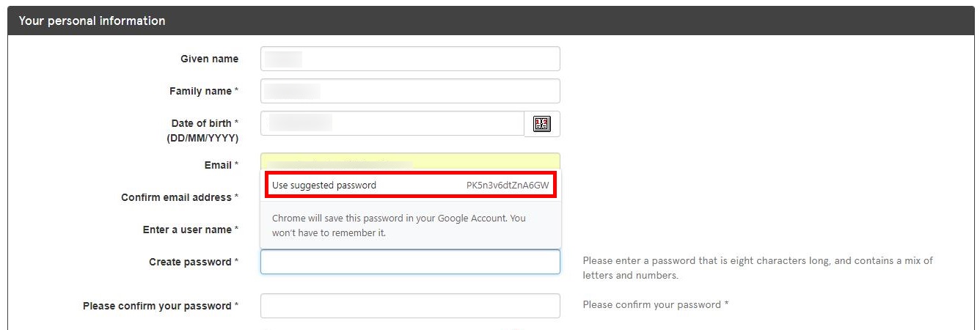This screenshot has height=330, width=980.
Task: Click the bold 'Please confirm your password *' label
Action: (x=161, y=306)
